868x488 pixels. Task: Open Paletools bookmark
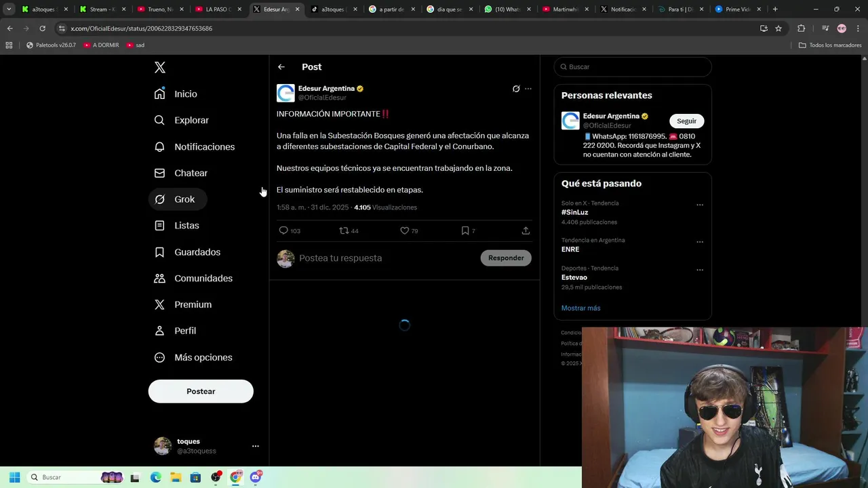pyautogui.click(x=51, y=45)
